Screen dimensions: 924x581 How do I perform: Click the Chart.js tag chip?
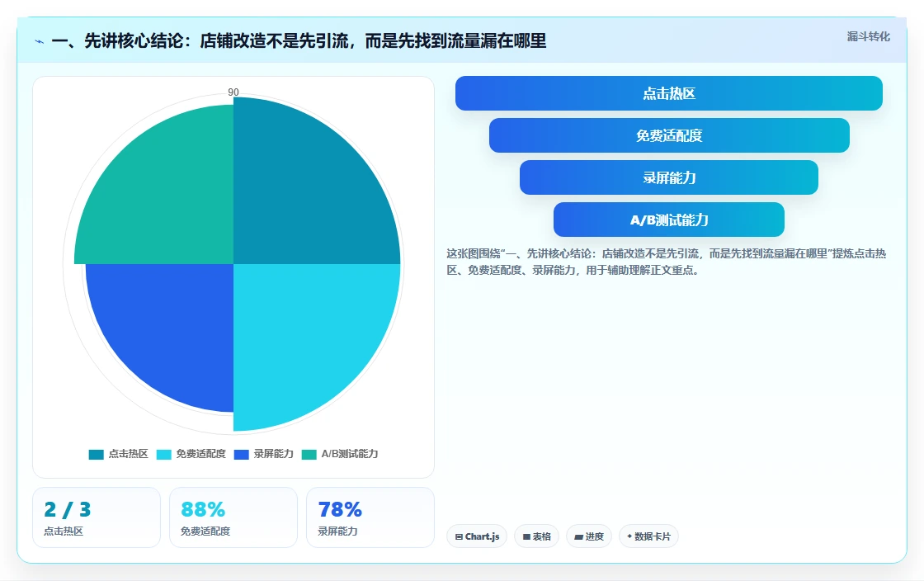tap(477, 536)
